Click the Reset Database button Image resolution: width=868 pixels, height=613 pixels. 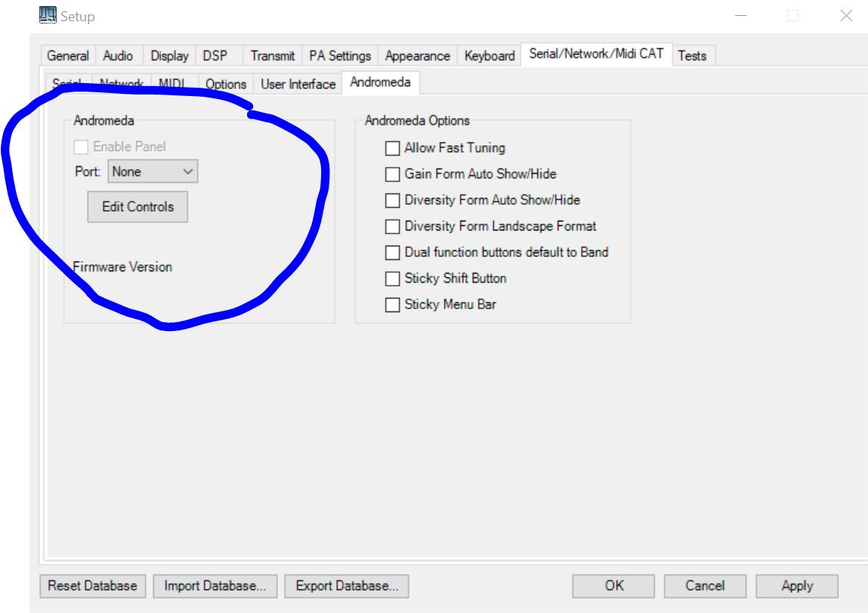pyautogui.click(x=92, y=586)
